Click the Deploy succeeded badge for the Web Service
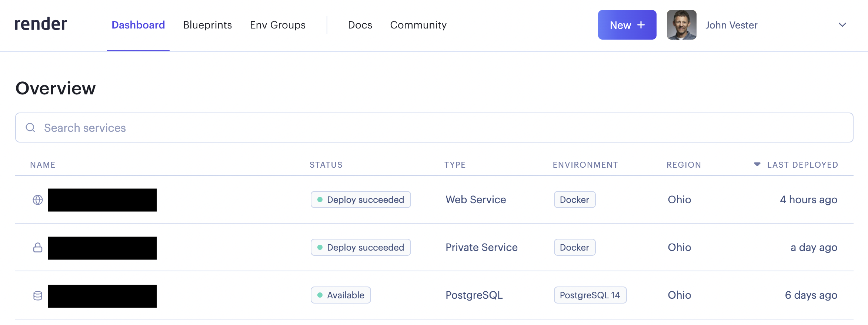868x325 pixels. click(361, 200)
